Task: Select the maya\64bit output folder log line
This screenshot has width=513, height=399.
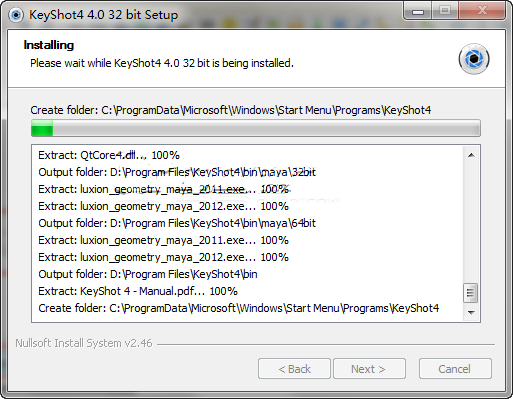Action: click(177, 223)
